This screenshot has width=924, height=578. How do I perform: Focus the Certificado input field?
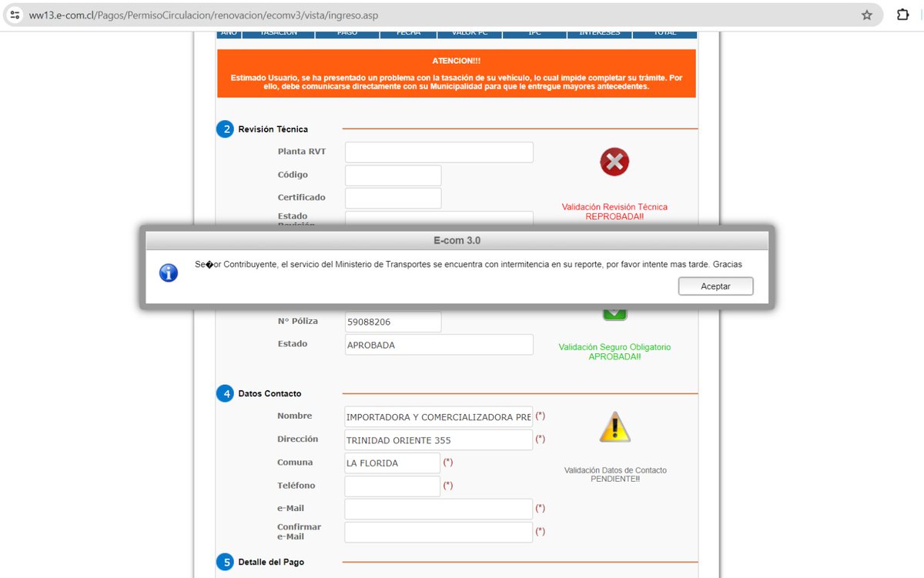pyautogui.click(x=393, y=198)
